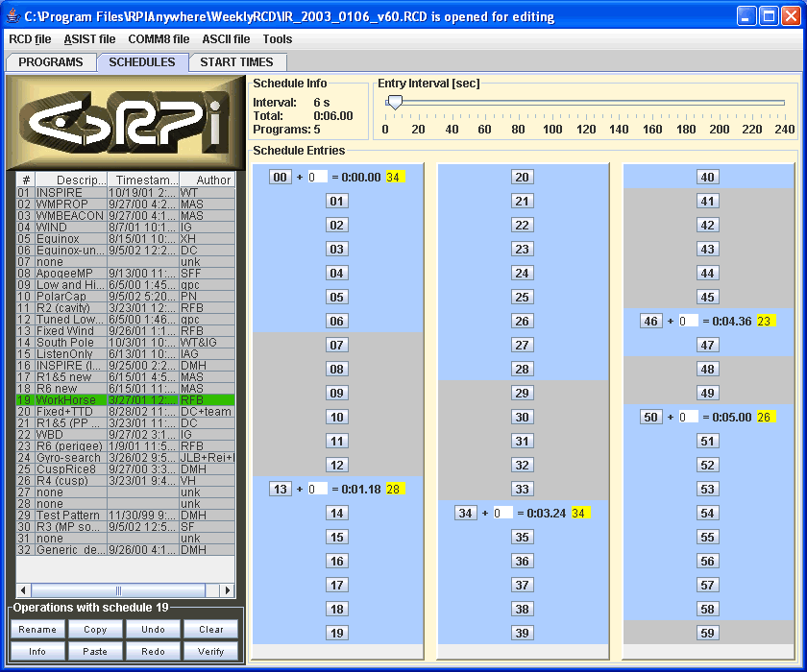Switch to the PROGRAMS tab
The width and height of the screenshot is (807, 672).
[50, 62]
